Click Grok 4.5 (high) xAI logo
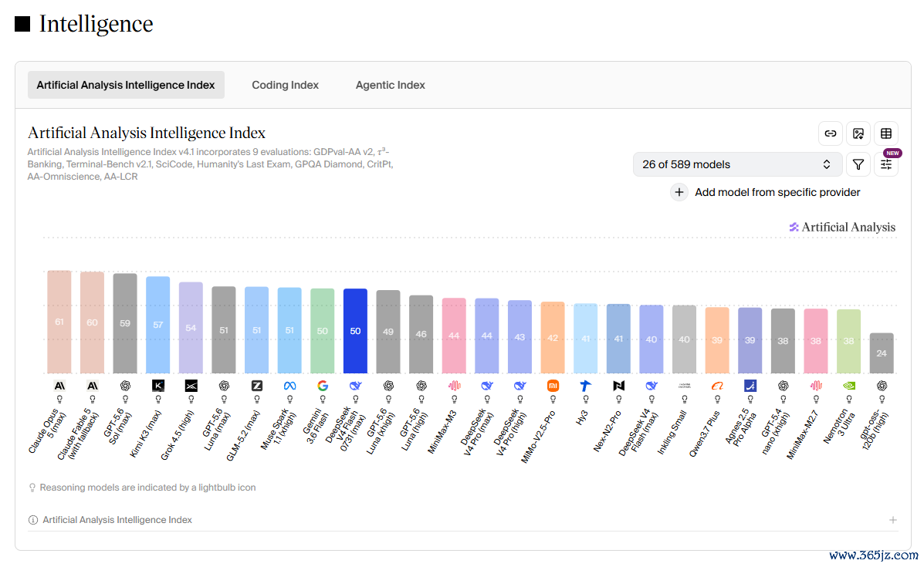 coord(191,386)
